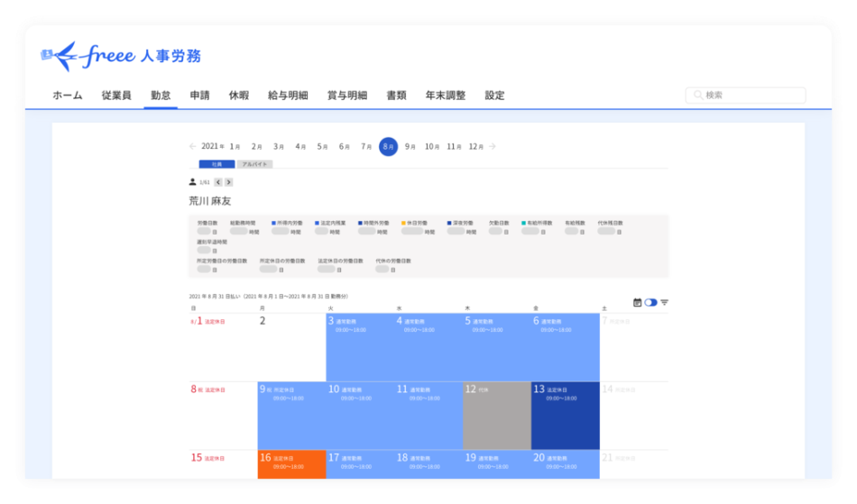Open the 休暇 menu item
Screen dimensions: 857x504
[x=238, y=96]
